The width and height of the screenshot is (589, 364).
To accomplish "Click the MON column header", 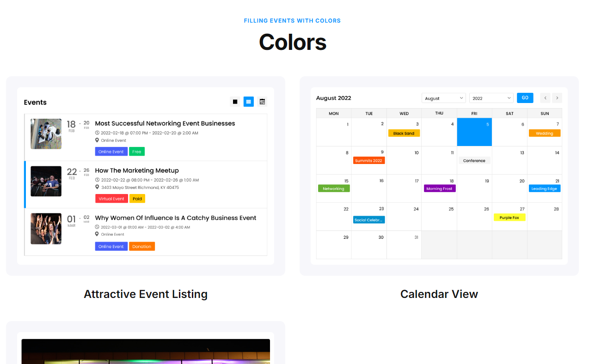I will tap(334, 113).
